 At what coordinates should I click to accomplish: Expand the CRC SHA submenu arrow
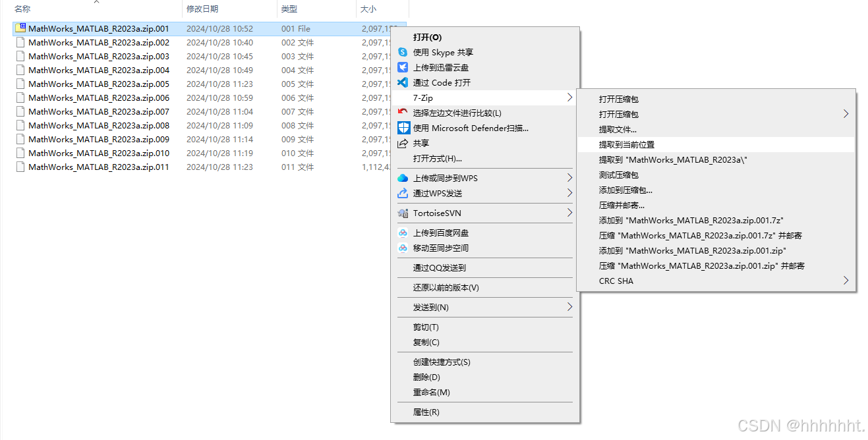(x=846, y=281)
